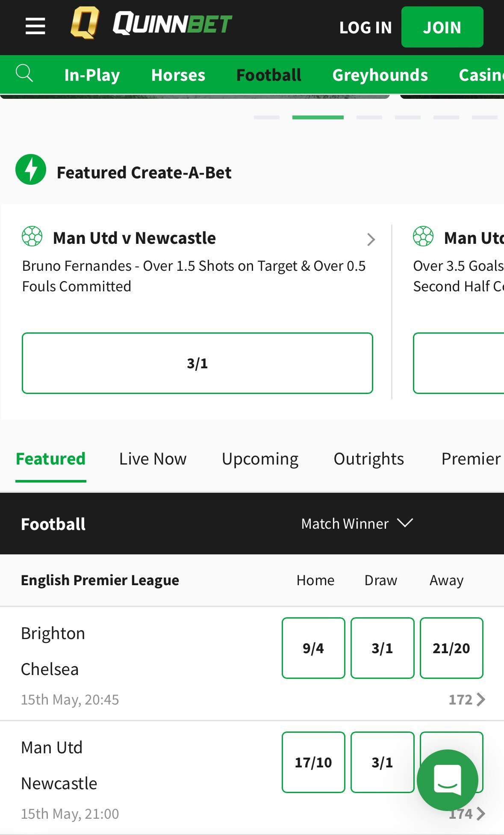Switch to the Upcoming tab
The width and height of the screenshot is (504, 835).
(x=259, y=458)
